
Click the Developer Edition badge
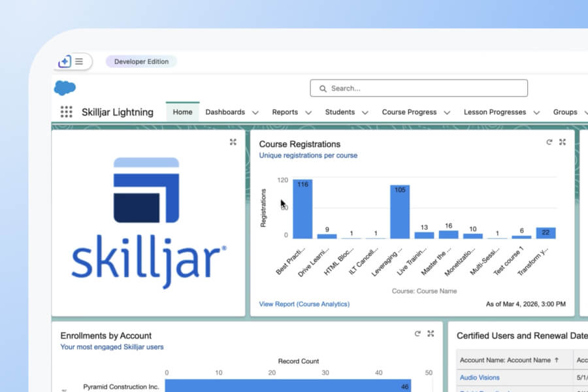[141, 61]
